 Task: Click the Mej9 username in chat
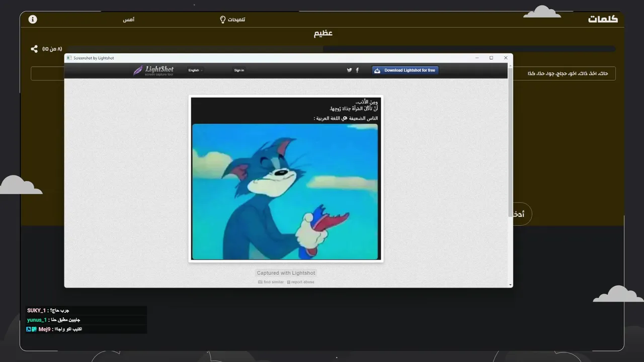pos(44,329)
